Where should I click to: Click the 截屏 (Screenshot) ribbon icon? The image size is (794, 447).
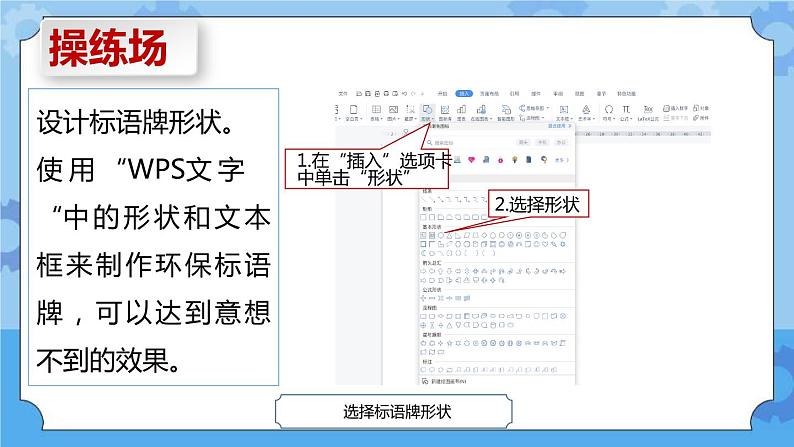point(410,109)
